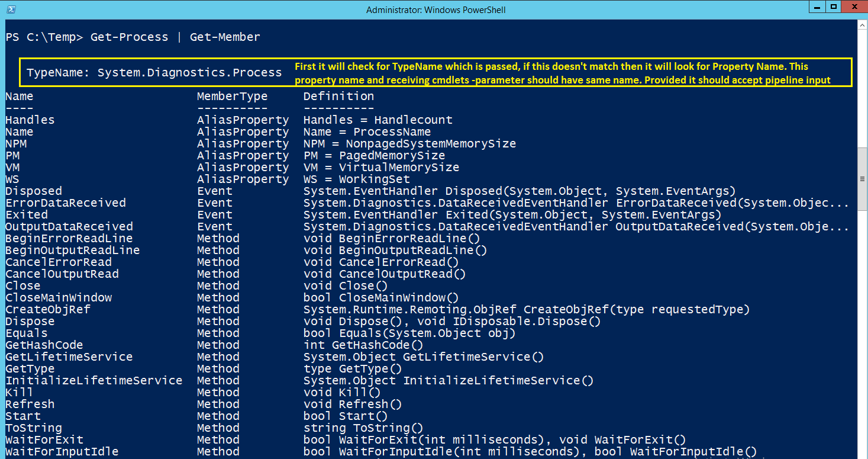Click the ErrorDataReceived event entry
The height and width of the screenshot is (459, 868).
pos(66,203)
